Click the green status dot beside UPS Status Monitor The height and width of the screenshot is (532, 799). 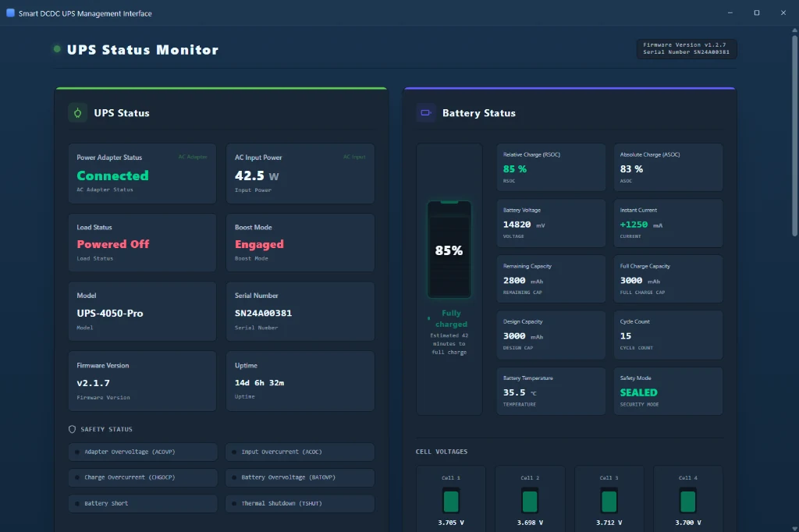coord(57,49)
